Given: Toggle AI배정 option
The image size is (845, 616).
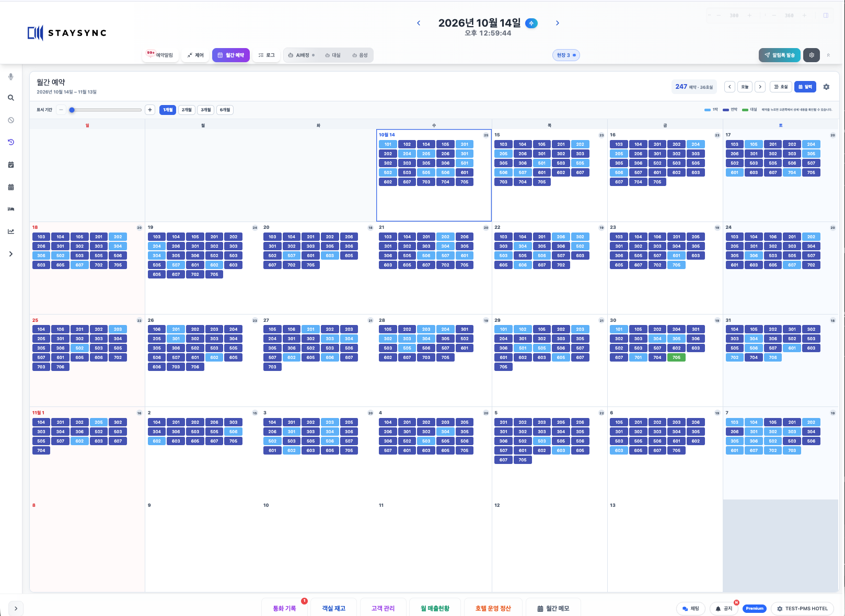Looking at the screenshot, I should (302, 55).
